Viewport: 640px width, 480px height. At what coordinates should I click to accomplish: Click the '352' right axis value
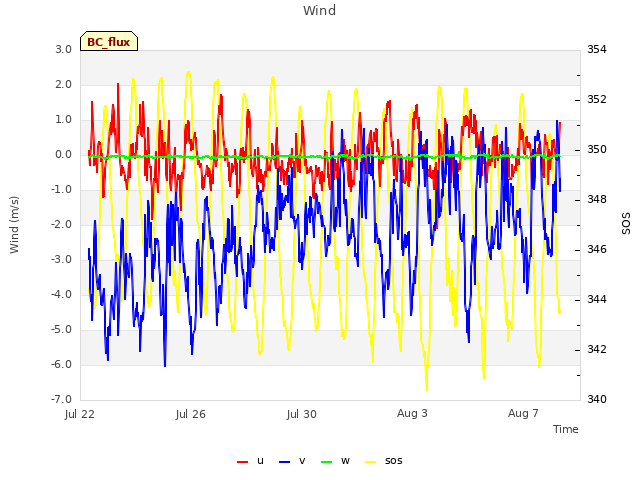(x=597, y=100)
